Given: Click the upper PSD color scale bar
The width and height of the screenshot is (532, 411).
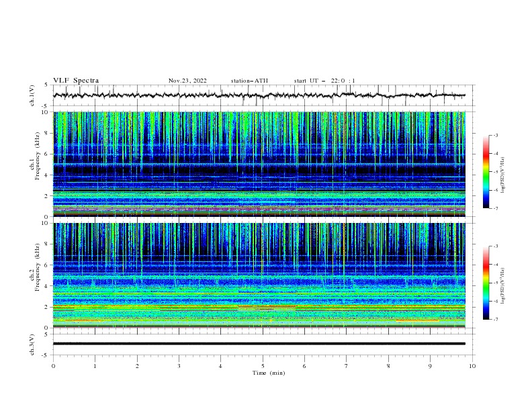Looking at the screenshot, I should click(x=486, y=172).
